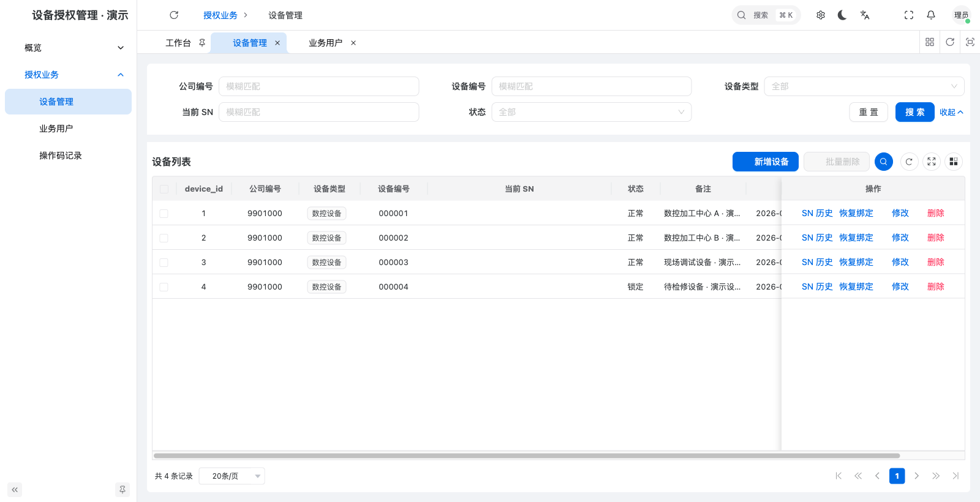Screen dimensions: 980x502
Task: Check the row for device 000001
Action: pos(164,214)
